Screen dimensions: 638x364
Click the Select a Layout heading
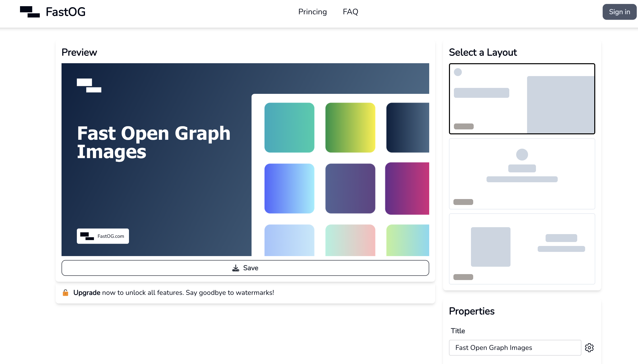(482, 52)
